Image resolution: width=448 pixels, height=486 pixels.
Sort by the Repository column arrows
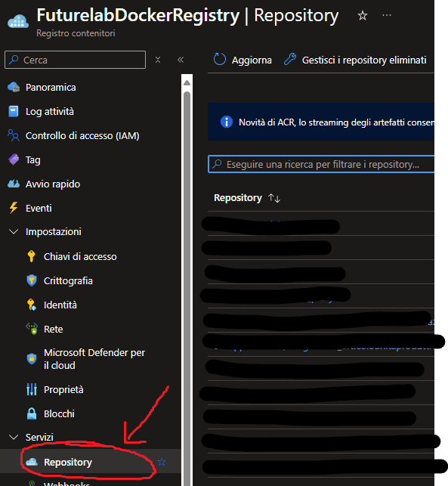pyautogui.click(x=274, y=198)
